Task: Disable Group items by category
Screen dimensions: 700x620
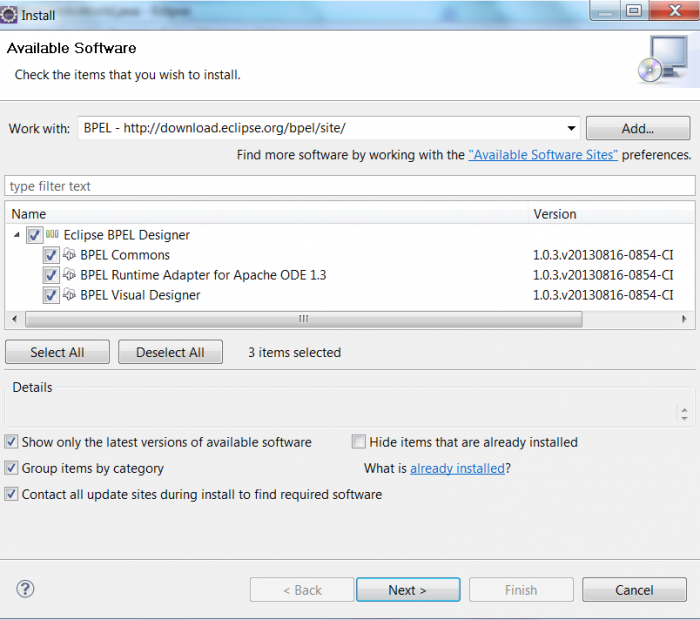Action: point(11,468)
